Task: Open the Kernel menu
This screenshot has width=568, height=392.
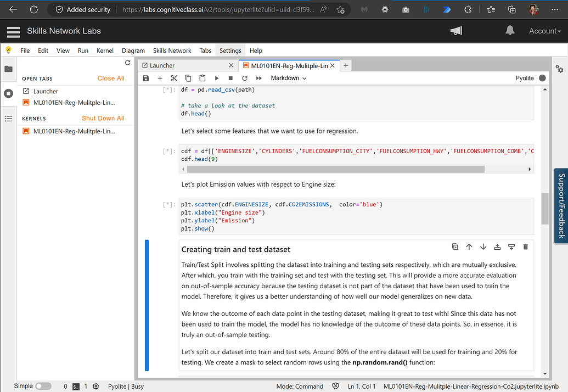Action: click(105, 51)
